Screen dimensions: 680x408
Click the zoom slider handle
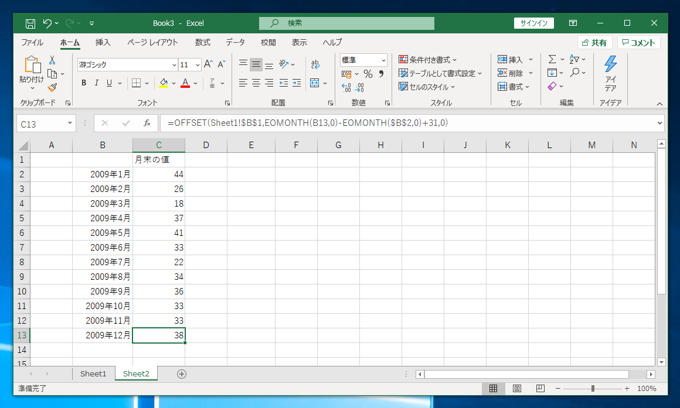tap(592, 388)
